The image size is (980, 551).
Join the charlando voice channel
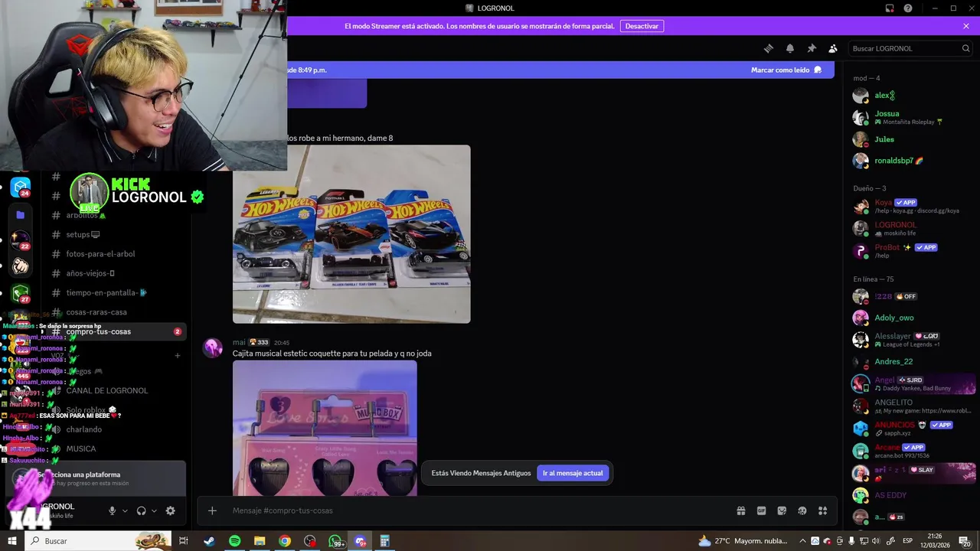point(115,429)
